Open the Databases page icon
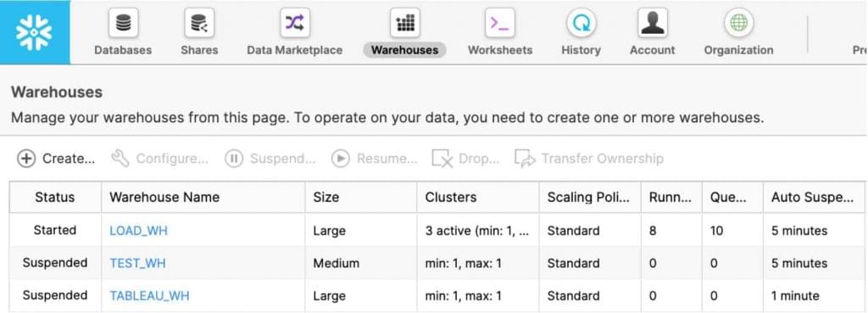The height and width of the screenshot is (313, 868). point(123,23)
